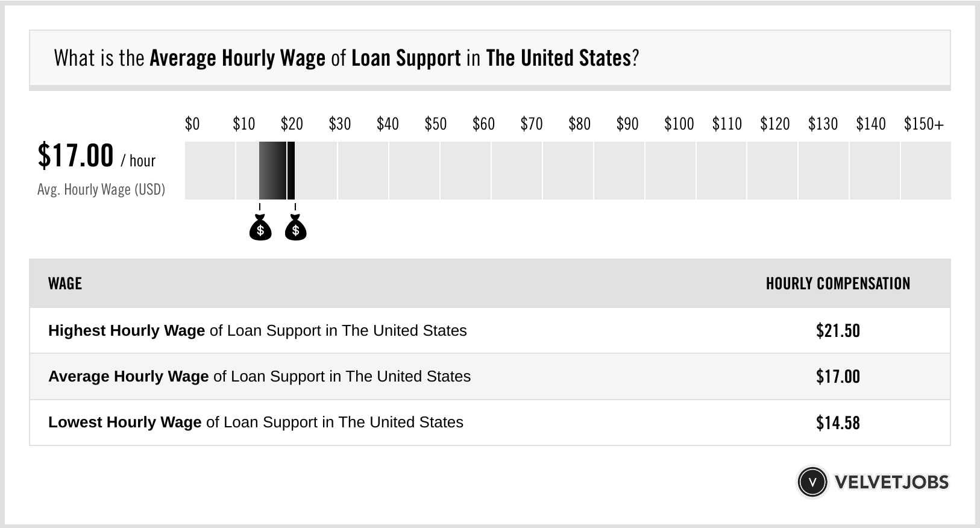Click the $21.50 compensation value

tap(838, 331)
